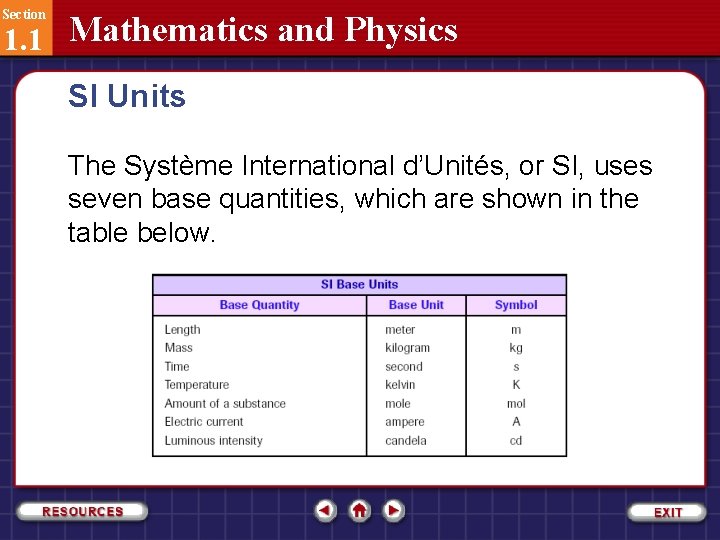Select the 'Electric current' cell
This screenshot has height=540, width=720.
pos(203,422)
